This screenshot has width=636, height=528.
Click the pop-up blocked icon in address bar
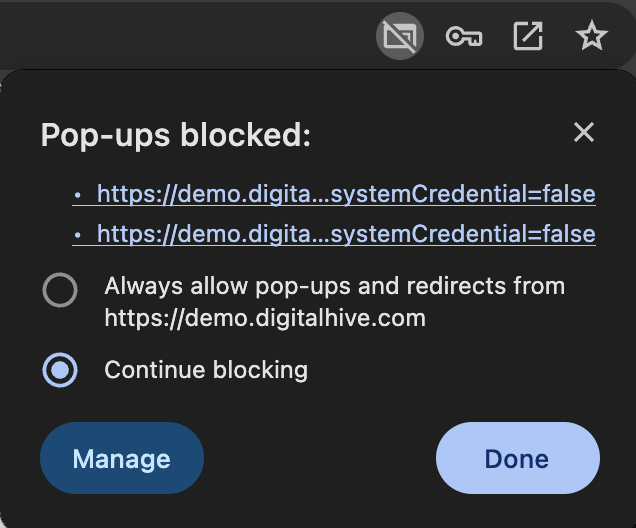pos(400,36)
